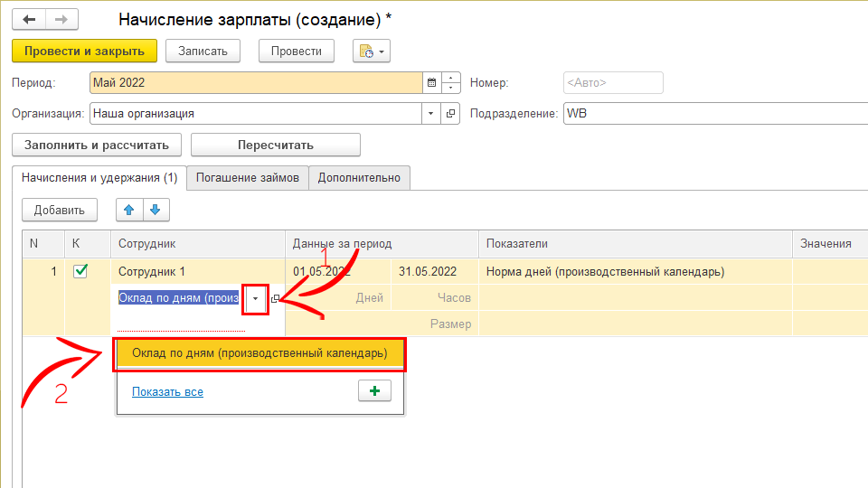Move the row down with blue arrow
Viewport: 868px width, 488px height.
point(155,211)
